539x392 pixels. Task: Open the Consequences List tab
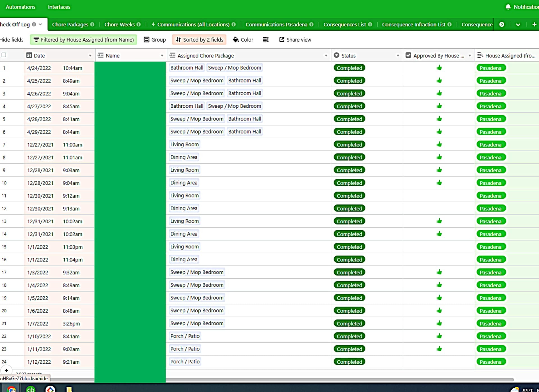345,24
